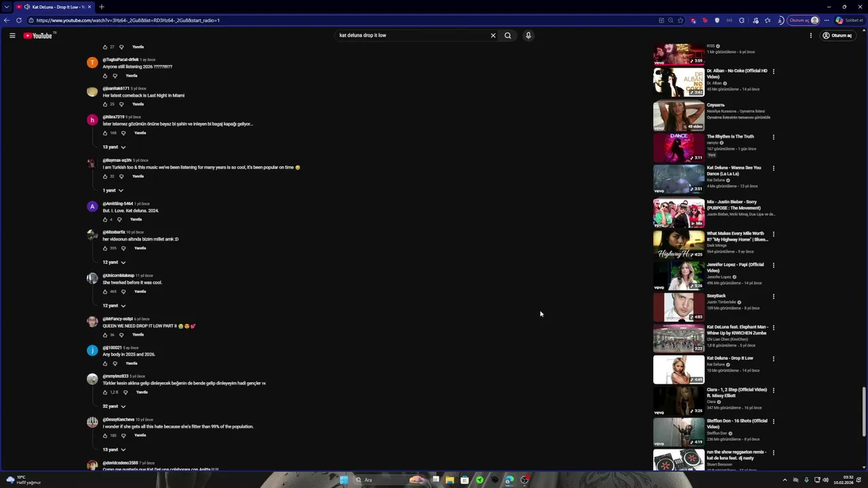Screen dimensions: 868x488
Task: Open the browser tab list dropdown
Action: tap(6, 7)
